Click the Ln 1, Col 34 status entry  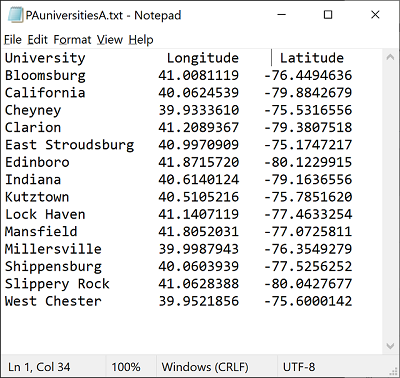pos(39,367)
